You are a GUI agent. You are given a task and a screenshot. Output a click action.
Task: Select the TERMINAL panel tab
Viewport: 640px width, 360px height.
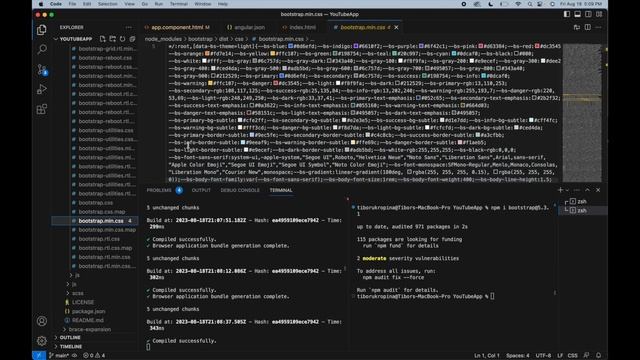281,190
